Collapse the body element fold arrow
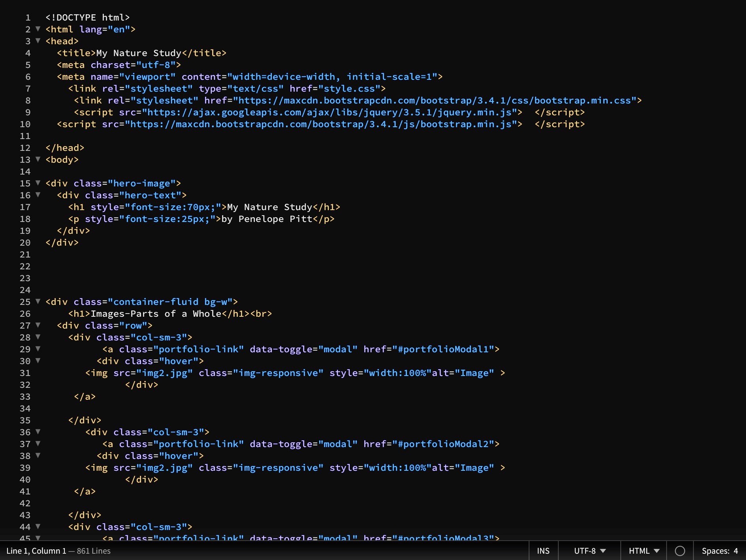The image size is (746, 560). [38, 160]
